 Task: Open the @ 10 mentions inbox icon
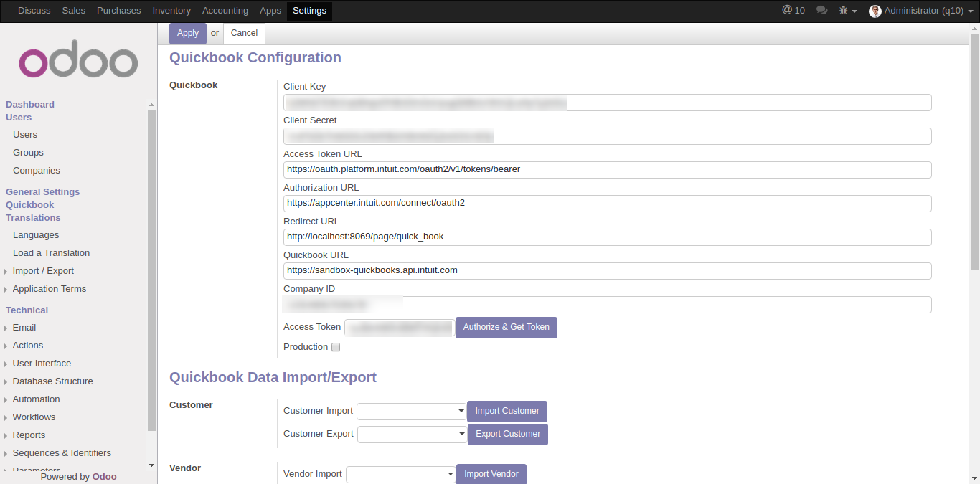coord(793,11)
